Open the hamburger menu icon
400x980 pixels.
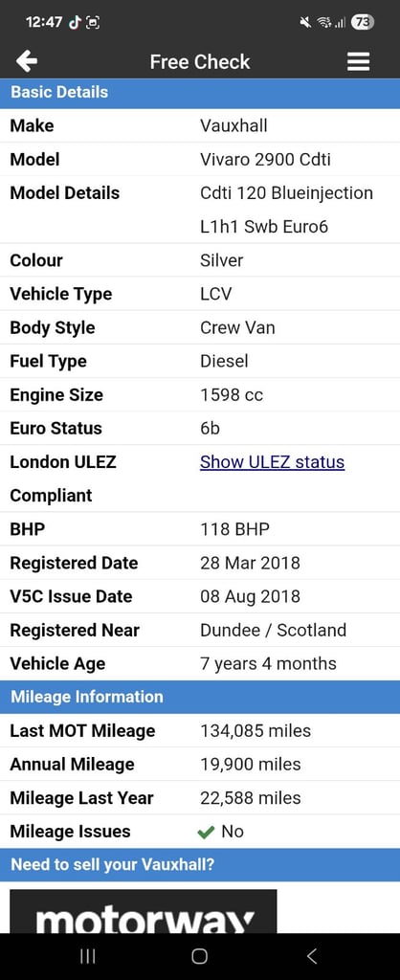[358, 61]
